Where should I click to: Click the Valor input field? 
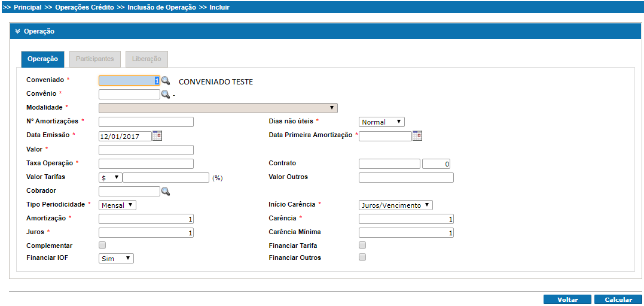[x=146, y=150]
